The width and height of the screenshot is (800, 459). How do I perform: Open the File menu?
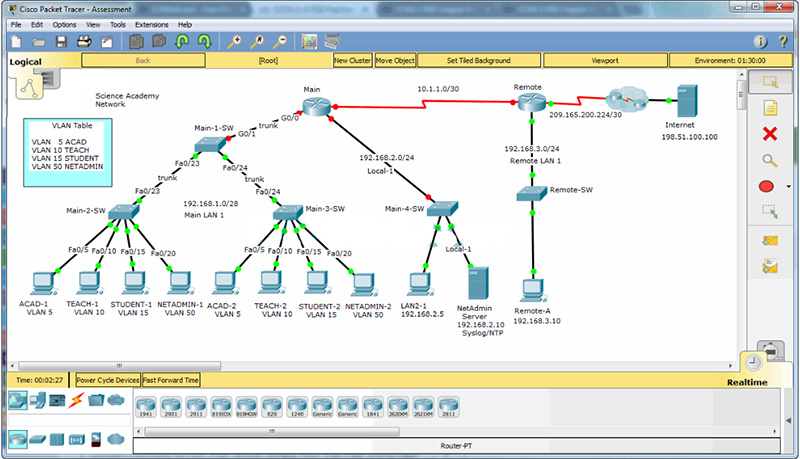[x=16, y=24]
